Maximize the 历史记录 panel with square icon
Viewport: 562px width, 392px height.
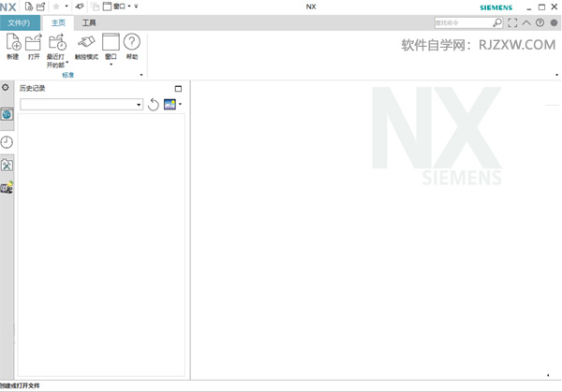tap(178, 89)
